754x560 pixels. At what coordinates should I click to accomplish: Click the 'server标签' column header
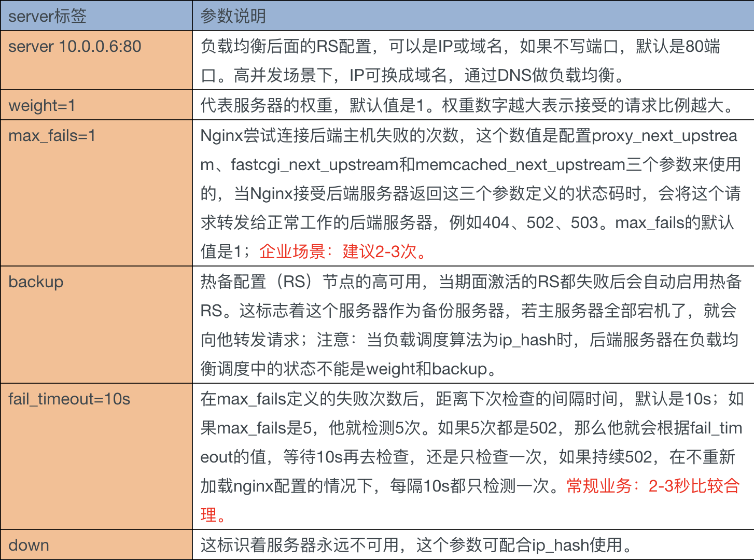tap(96, 16)
